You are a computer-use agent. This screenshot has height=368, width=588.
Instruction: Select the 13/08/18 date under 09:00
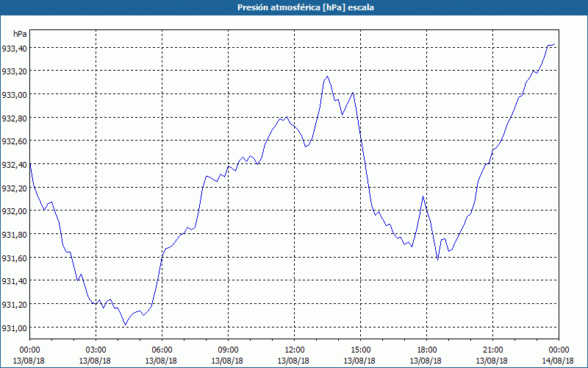[x=227, y=361]
